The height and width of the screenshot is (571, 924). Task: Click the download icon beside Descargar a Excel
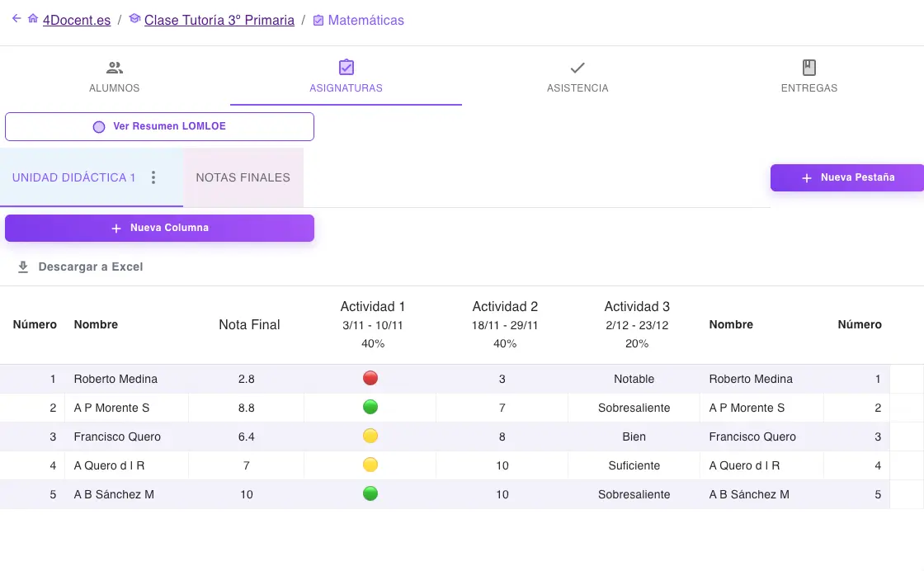pos(23,267)
